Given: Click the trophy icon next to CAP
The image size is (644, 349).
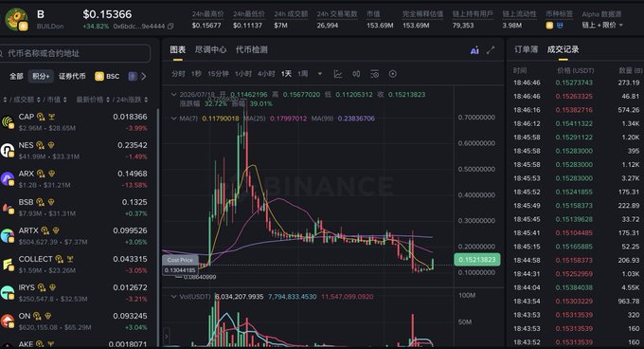Looking at the screenshot, I should click(x=52, y=117).
